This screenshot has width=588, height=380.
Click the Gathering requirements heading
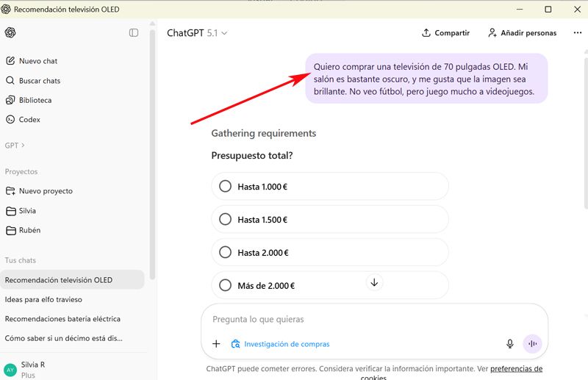(264, 133)
